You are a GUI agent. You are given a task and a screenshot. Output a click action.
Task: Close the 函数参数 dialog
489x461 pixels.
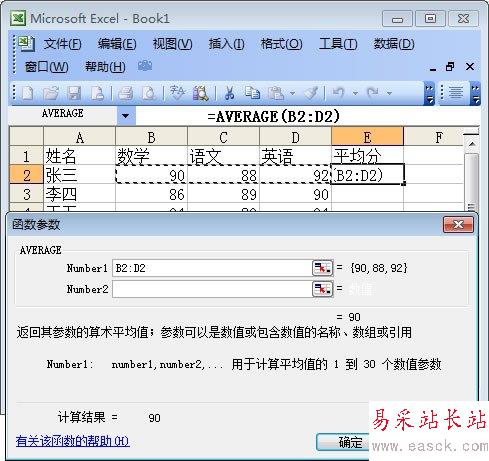click(x=458, y=225)
